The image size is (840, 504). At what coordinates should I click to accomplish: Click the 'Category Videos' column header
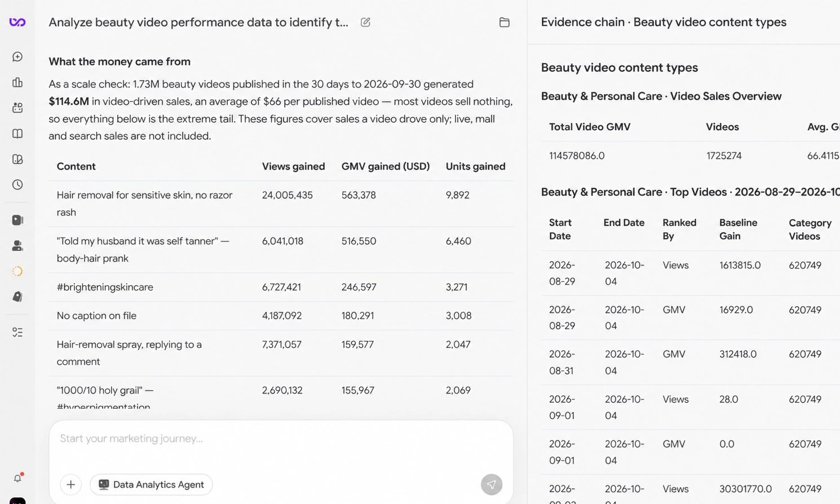(810, 229)
